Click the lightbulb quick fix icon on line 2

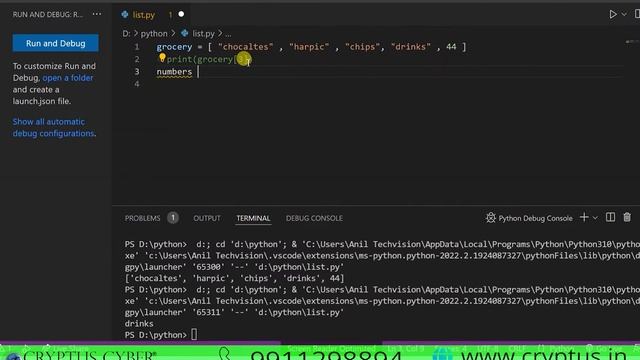click(x=162, y=58)
